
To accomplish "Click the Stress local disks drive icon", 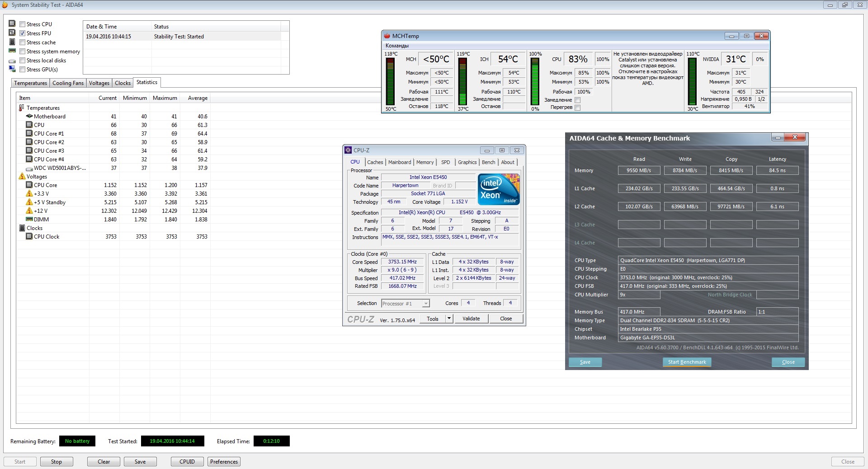I will pyautogui.click(x=12, y=61).
